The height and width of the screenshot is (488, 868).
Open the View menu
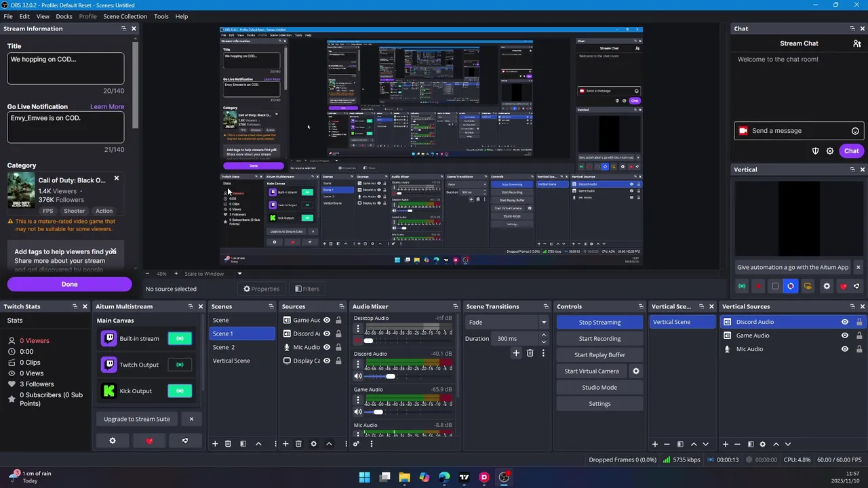pyautogui.click(x=43, y=16)
